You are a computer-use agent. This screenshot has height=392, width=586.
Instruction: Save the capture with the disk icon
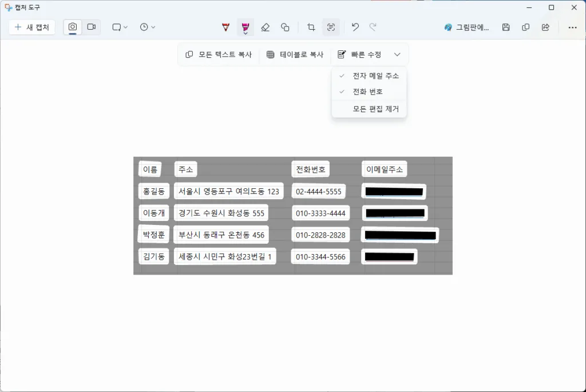tap(506, 27)
